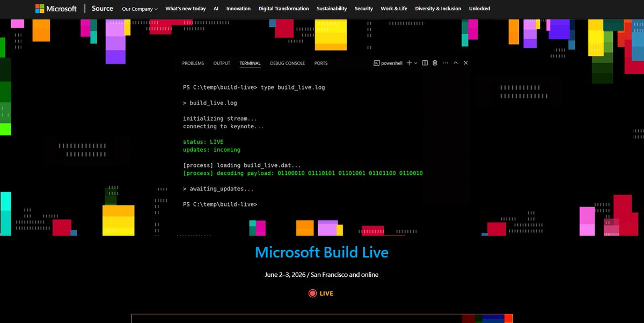
Task: Click the 'loading build_live.dat...' line
Action: (x=242, y=165)
